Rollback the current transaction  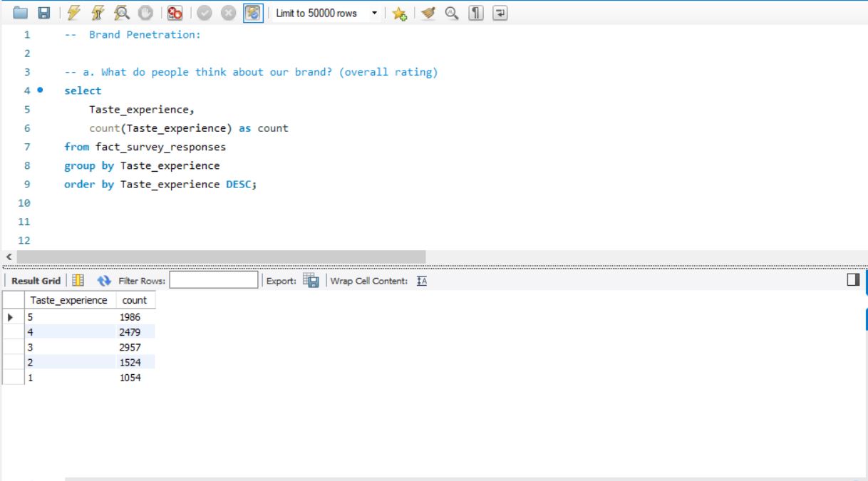(x=227, y=11)
